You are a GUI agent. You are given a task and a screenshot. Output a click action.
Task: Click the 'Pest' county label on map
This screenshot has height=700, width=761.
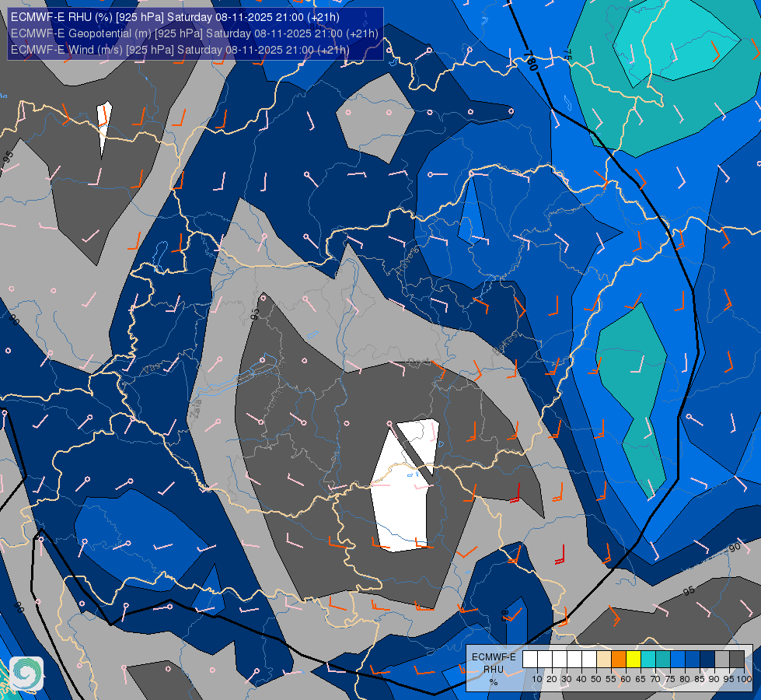coord(419,362)
